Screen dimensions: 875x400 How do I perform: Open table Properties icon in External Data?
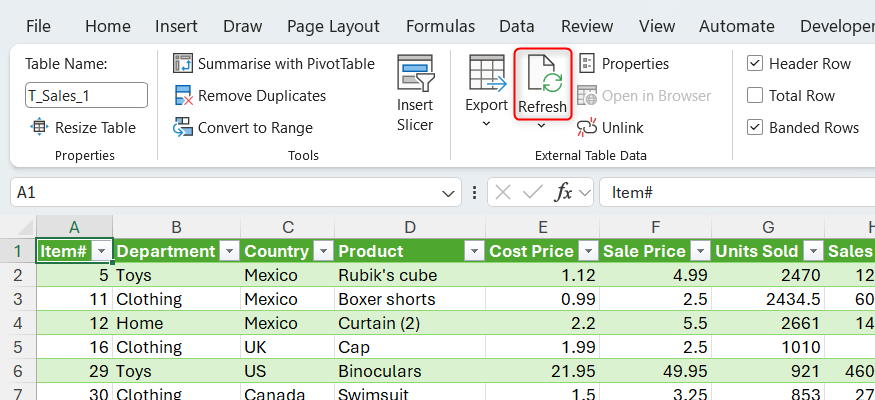(x=587, y=63)
